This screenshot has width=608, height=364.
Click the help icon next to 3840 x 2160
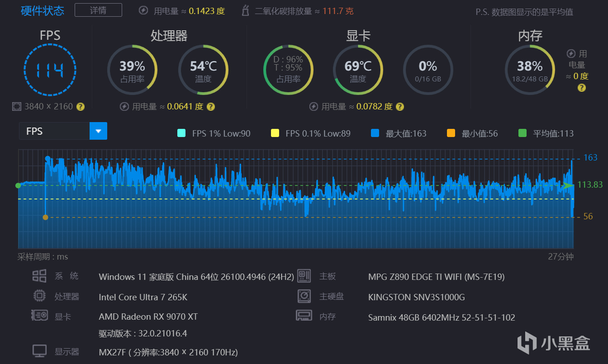tap(80, 107)
